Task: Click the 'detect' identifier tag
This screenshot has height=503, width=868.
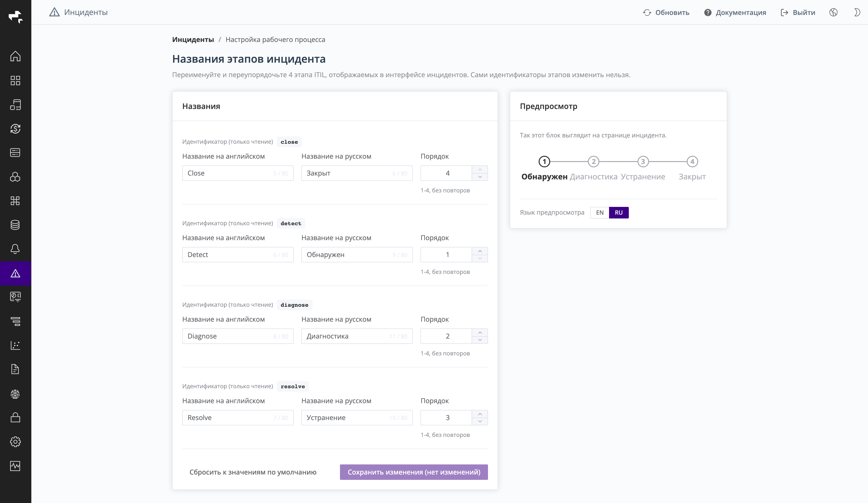Action: pos(291,223)
